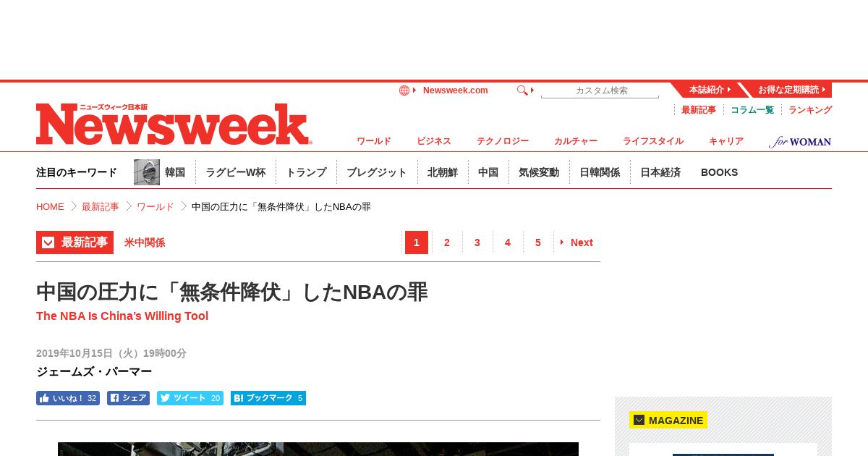Open the BOOKS keyword link

720,172
